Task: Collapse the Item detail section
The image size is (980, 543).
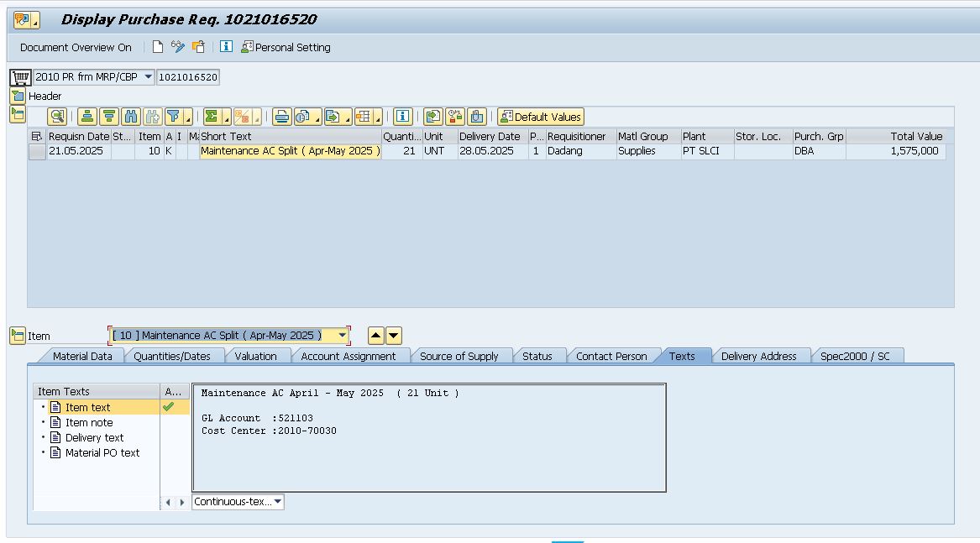Action: (18, 336)
